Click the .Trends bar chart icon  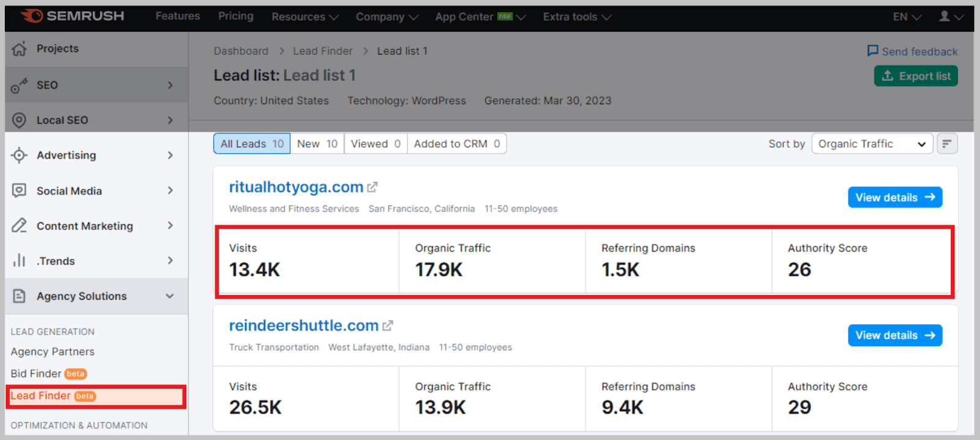(x=19, y=260)
